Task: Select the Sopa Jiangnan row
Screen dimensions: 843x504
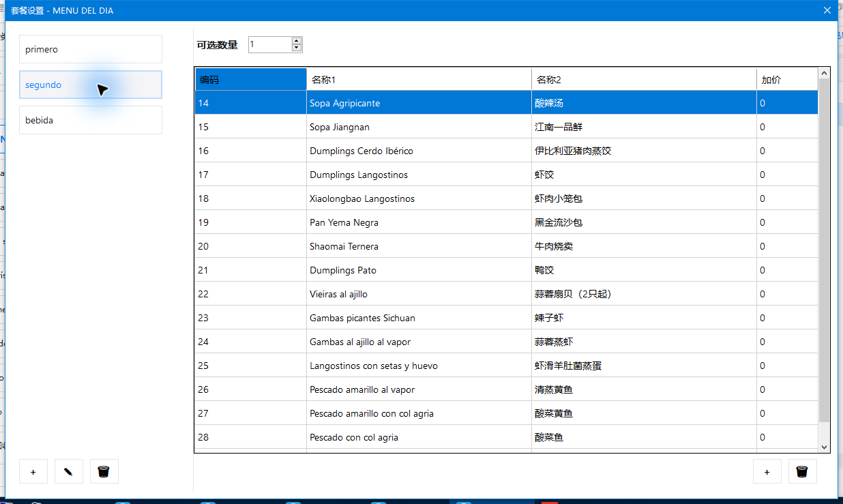Action: pyautogui.click(x=506, y=127)
